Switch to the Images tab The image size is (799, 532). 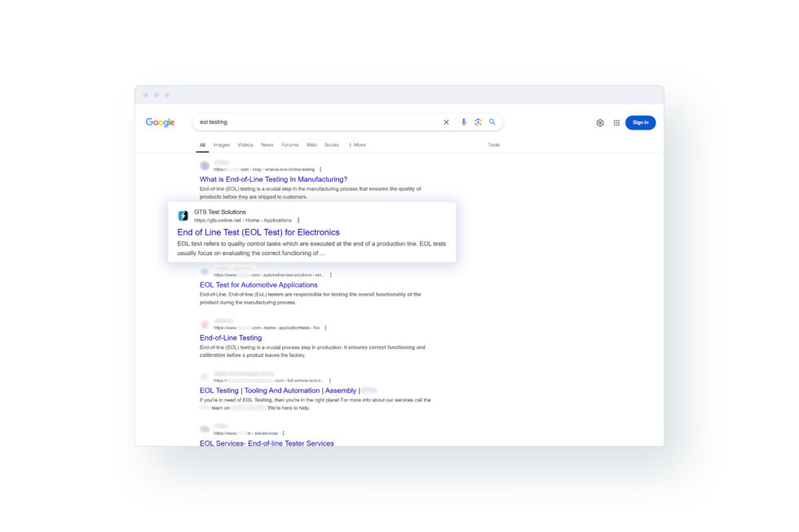[x=221, y=145]
